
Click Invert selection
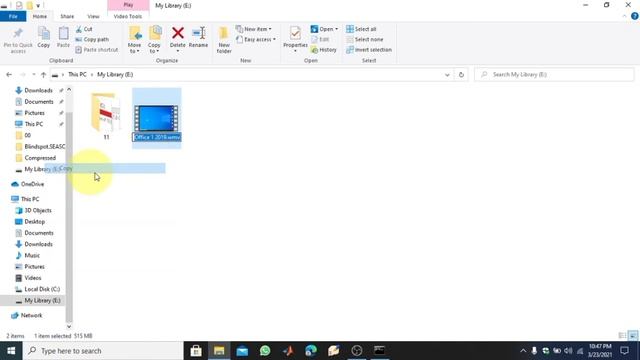coord(369,50)
